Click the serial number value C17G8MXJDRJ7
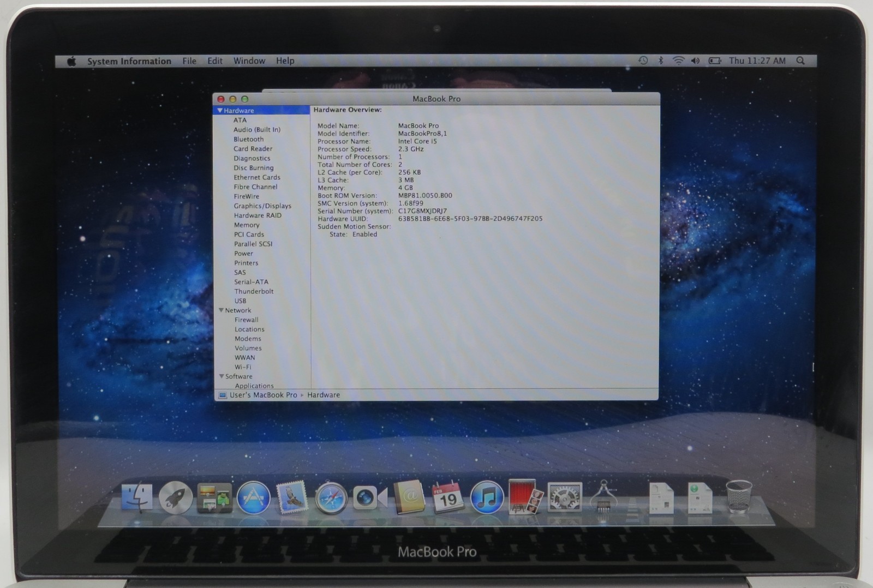Viewport: 873px width, 588px height. pos(423,211)
